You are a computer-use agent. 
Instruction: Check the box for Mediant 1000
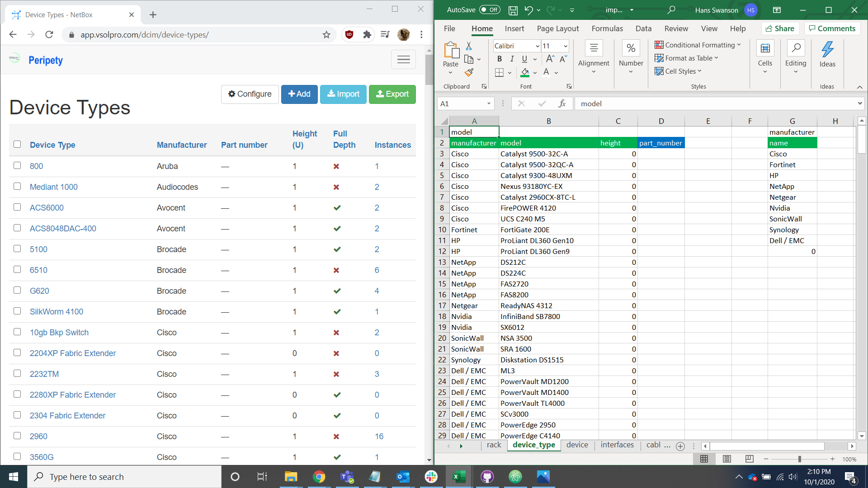[17, 186]
